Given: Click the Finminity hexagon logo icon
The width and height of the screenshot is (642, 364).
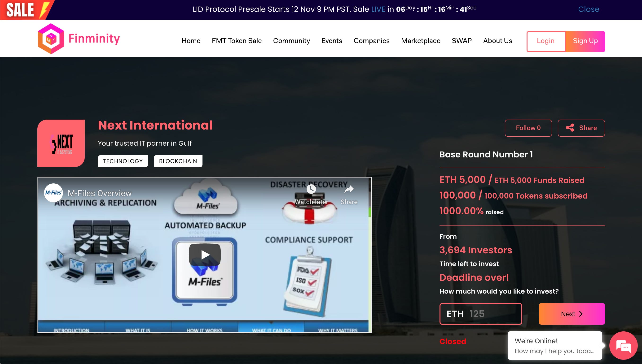Looking at the screenshot, I should tap(51, 39).
